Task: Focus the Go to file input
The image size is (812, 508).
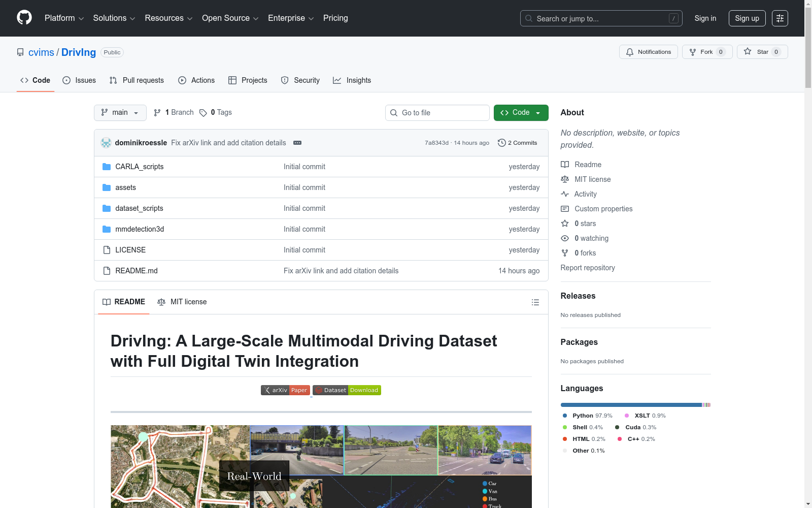Action: (x=437, y=113)
